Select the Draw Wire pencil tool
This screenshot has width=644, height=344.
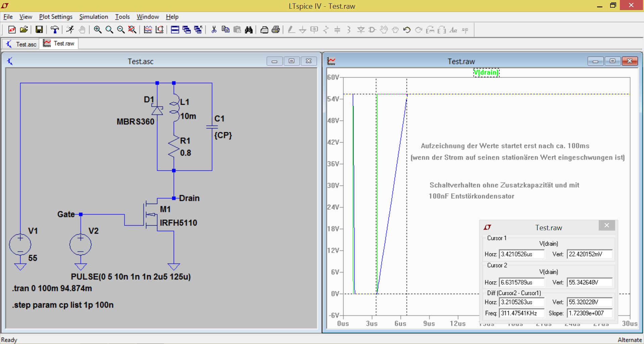291,30
